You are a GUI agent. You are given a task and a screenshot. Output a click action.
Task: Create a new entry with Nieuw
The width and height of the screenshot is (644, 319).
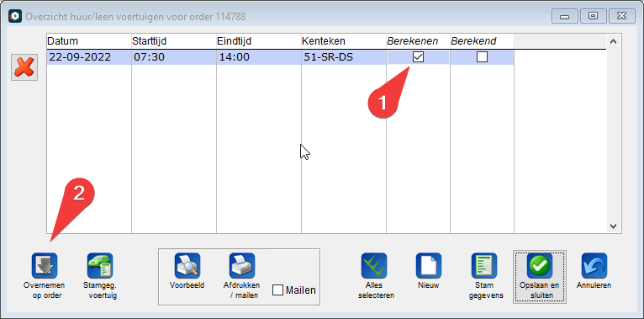[429, 266]
